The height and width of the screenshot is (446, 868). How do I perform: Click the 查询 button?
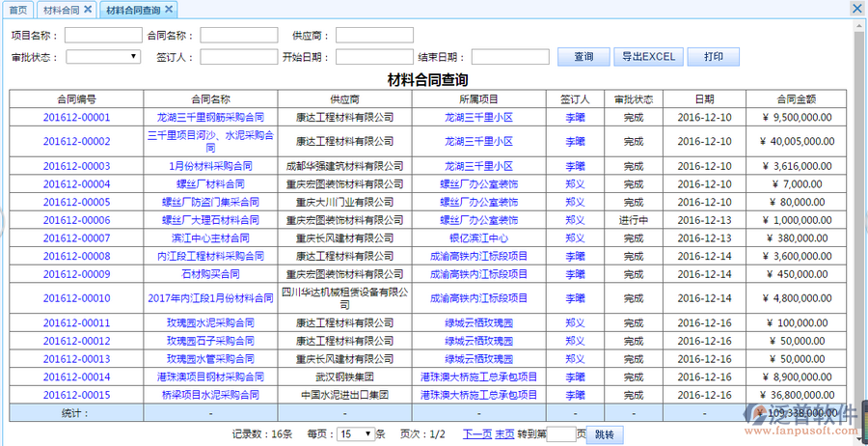pos(583,57)
